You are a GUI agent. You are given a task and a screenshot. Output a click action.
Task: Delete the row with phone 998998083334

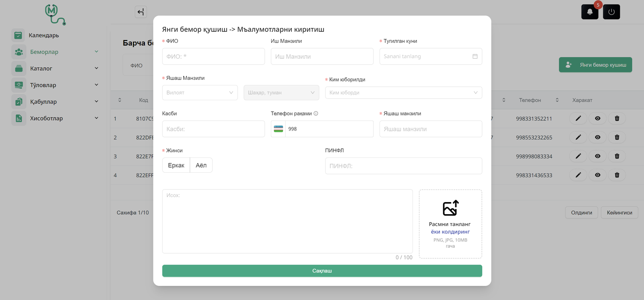coord(617,156)
